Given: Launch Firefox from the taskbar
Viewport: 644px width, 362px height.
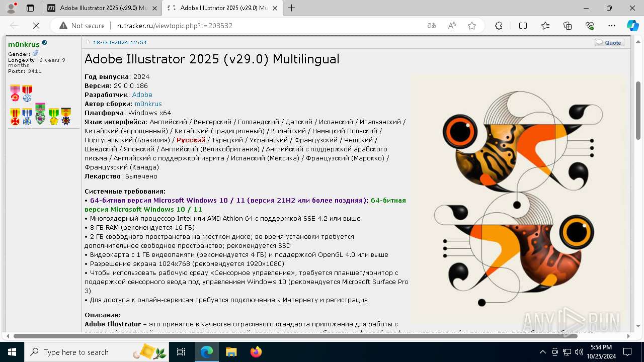Looking at the screenshot, I should (256, 352).
